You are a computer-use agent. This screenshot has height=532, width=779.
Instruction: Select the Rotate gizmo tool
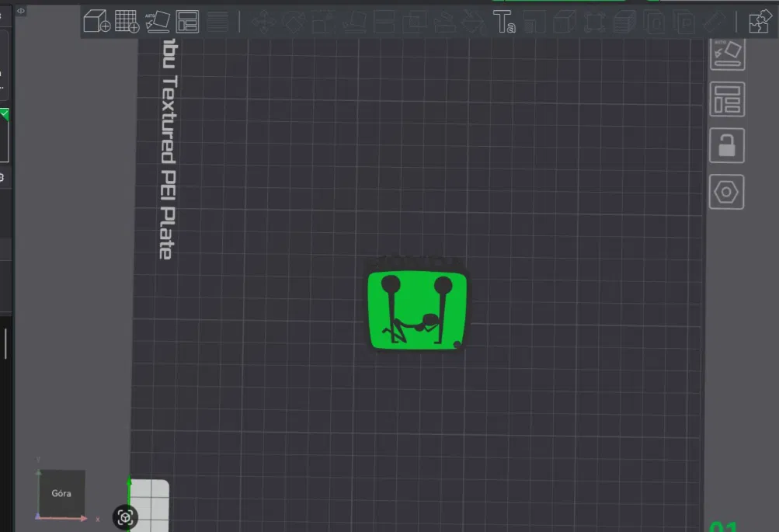294,22
